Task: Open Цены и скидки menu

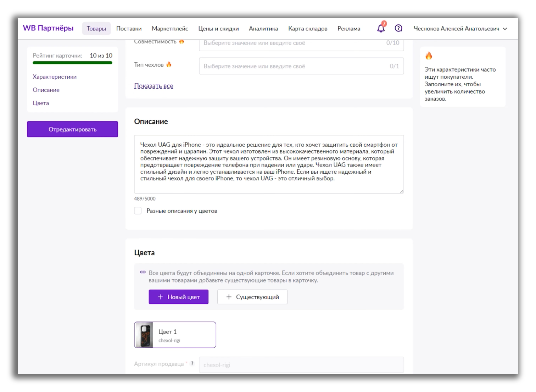Action: pyautogui.click(x=218, y=28)
